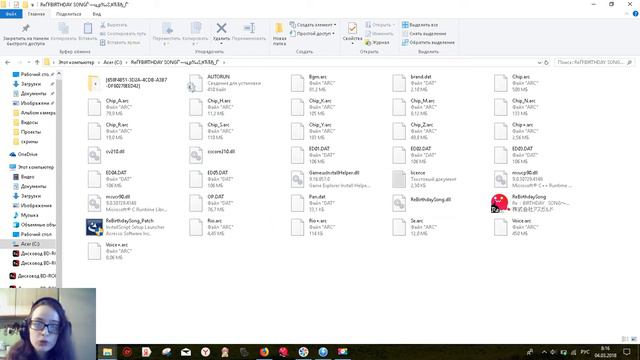Expand the Create item (Создать элемент) dropdown
The image size is (640, 360).
(313, 25)
